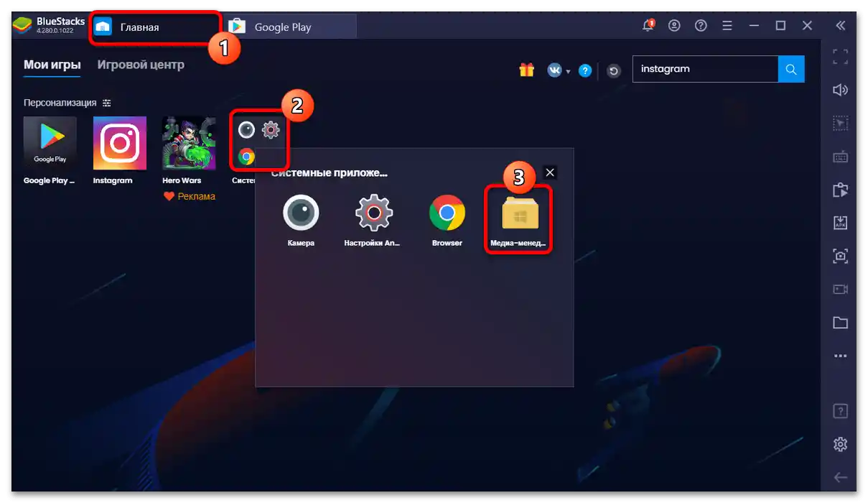Collapse the side toolbar with double chevron
Image resolution: width=868 pixels, height=503 pixels.
pyautogui.click(x=841, y=26)
